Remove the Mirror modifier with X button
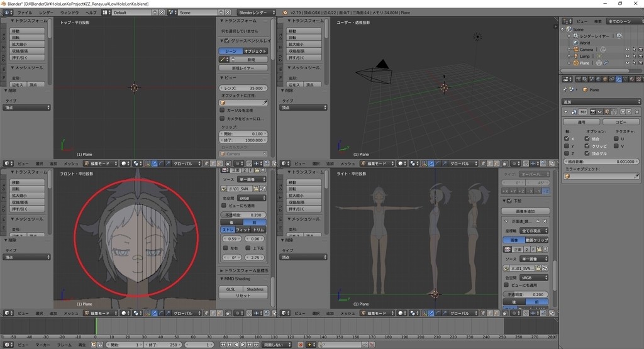This screenshot has height=349, width=644. coord(636,112)
